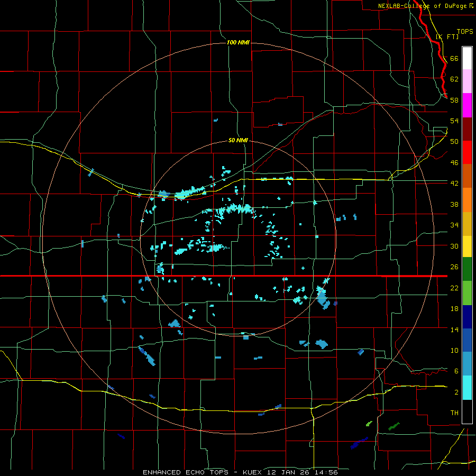This screenshot has height=476, width=476.
Task: Click the dark green radar echo on the map
Action: [x=394, y=426]
